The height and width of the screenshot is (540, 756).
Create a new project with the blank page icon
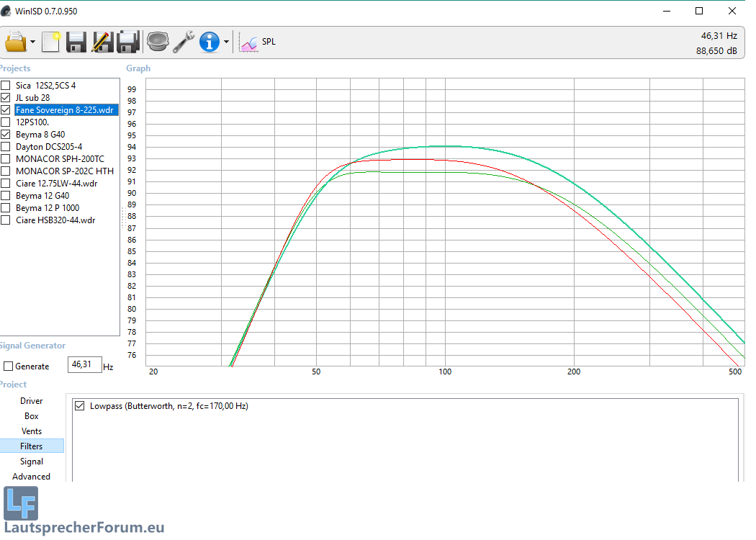[x=50, y=42]
